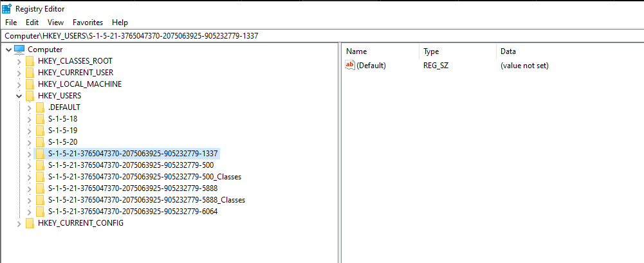
Task: Select the (Default) value name
Action: (x=371, y=65)
